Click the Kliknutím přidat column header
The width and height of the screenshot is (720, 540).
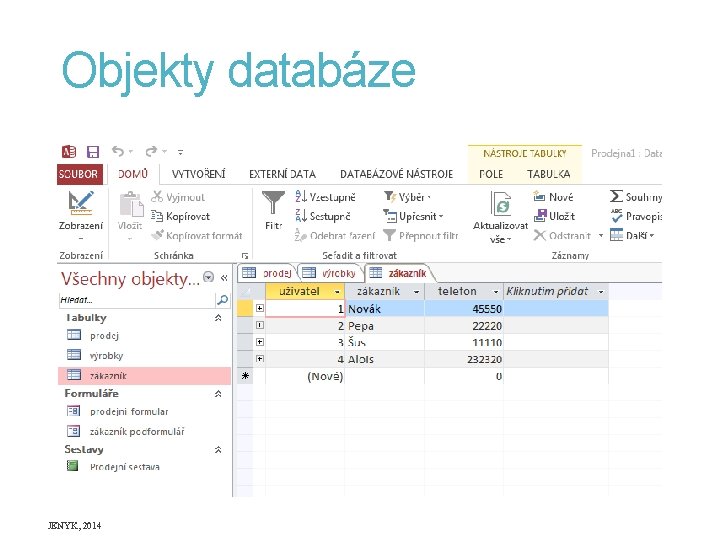coord(556,291)
